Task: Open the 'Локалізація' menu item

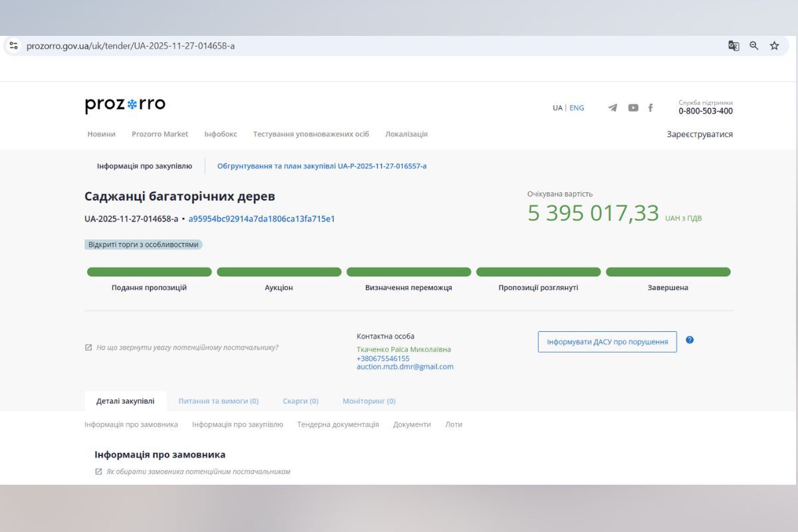Action: tap(406, 134)
